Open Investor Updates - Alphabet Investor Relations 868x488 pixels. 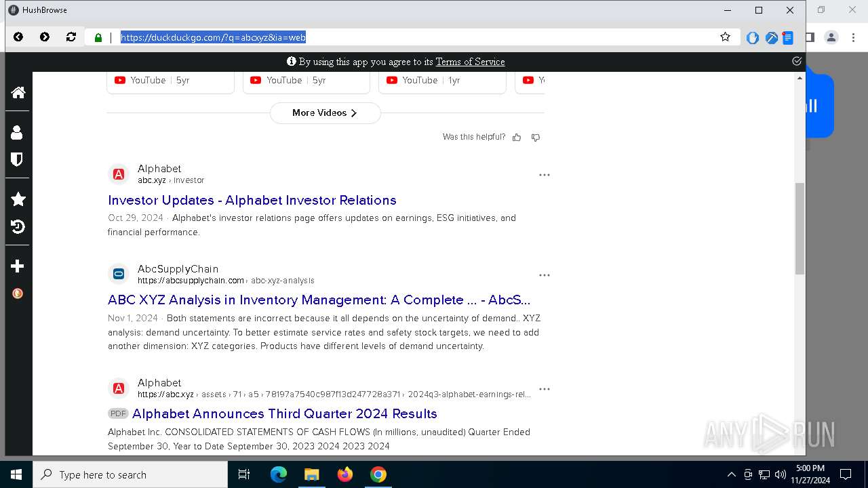click(x=252, y=200)
